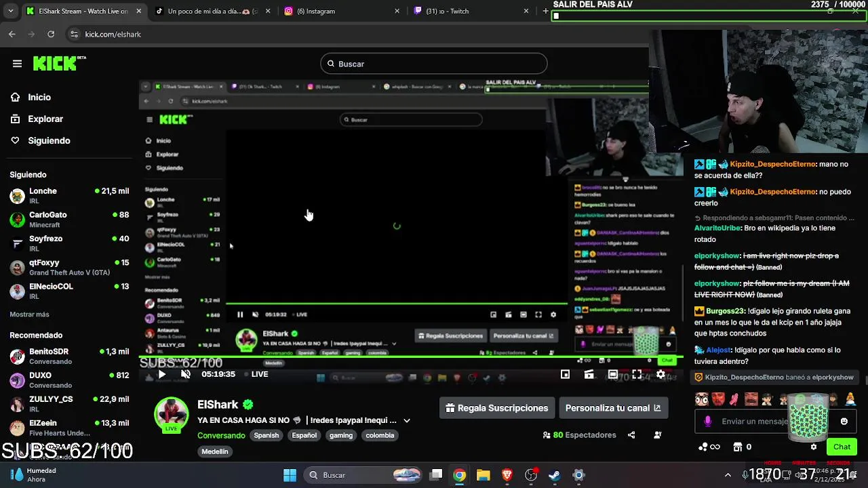Open Brave browser from the taskbar

(x=507, y=475)
